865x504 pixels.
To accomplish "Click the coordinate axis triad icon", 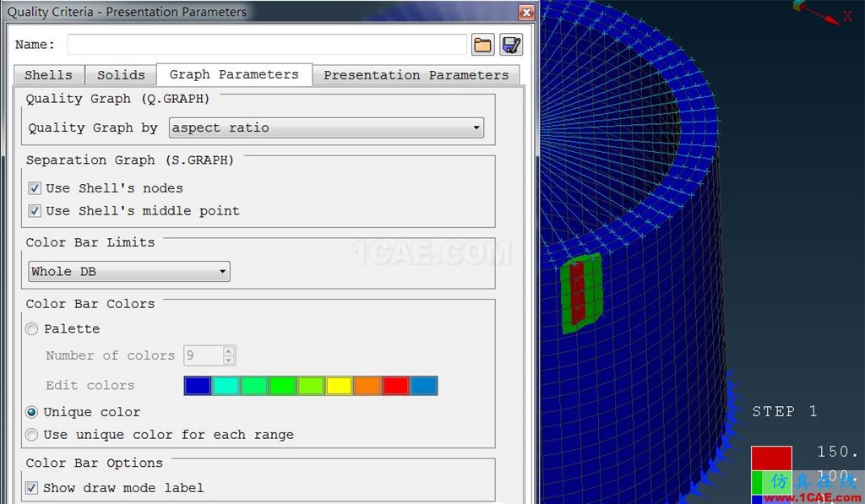I will pos(823,12).
